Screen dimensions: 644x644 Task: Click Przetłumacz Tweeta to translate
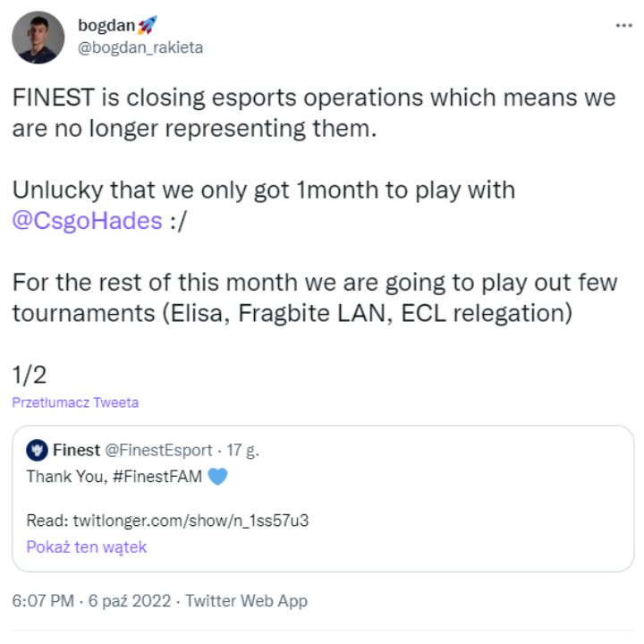coord(75,402)
